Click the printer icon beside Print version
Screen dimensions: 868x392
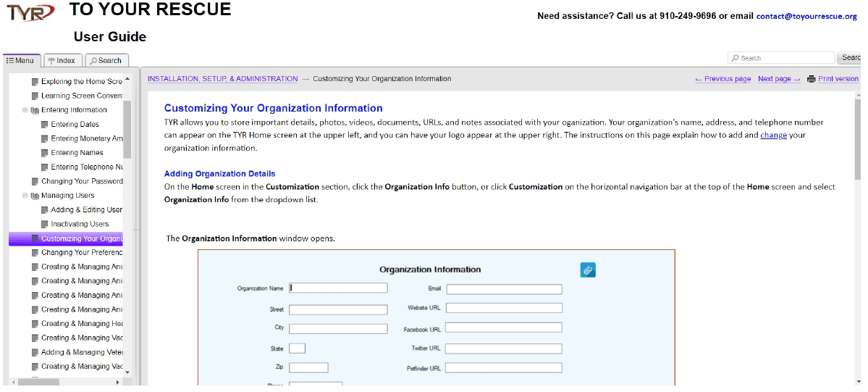pyautogui.click(x=812, y=79)
